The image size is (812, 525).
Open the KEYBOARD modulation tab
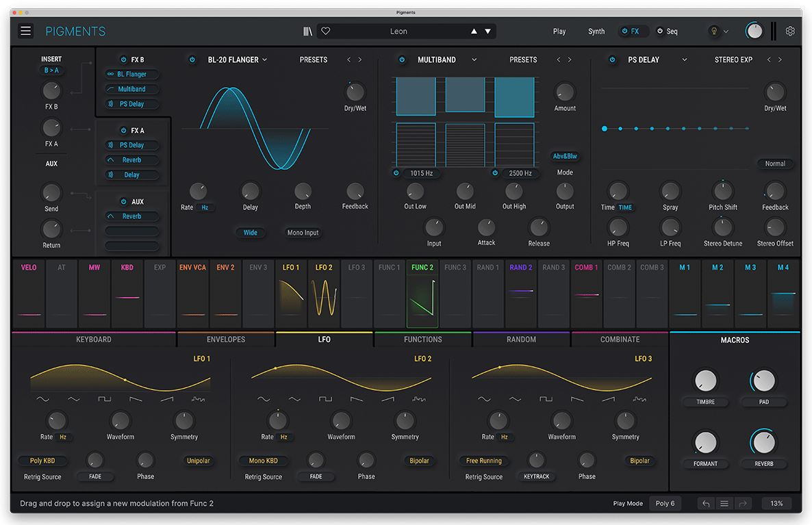point(94,340)
